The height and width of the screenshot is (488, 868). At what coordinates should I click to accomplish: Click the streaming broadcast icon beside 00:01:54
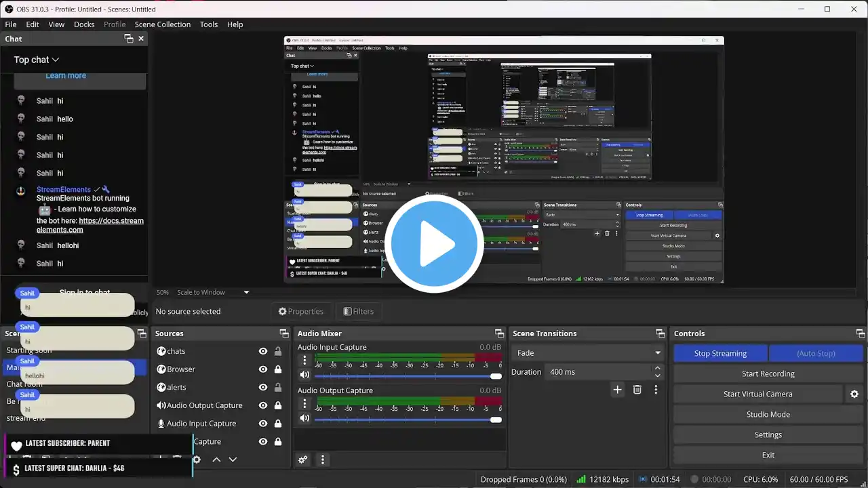point(643,479)
